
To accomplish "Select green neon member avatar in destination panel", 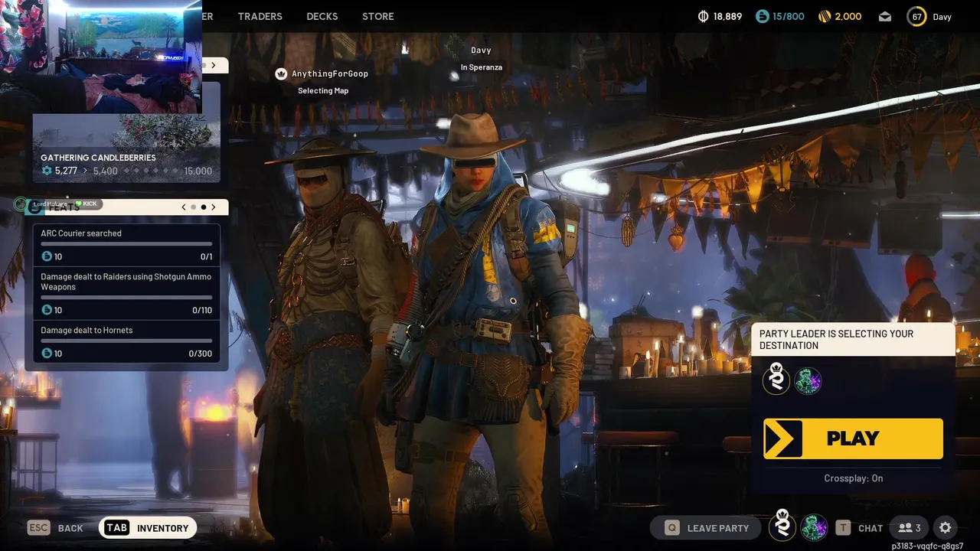I will tap(808, 380).
